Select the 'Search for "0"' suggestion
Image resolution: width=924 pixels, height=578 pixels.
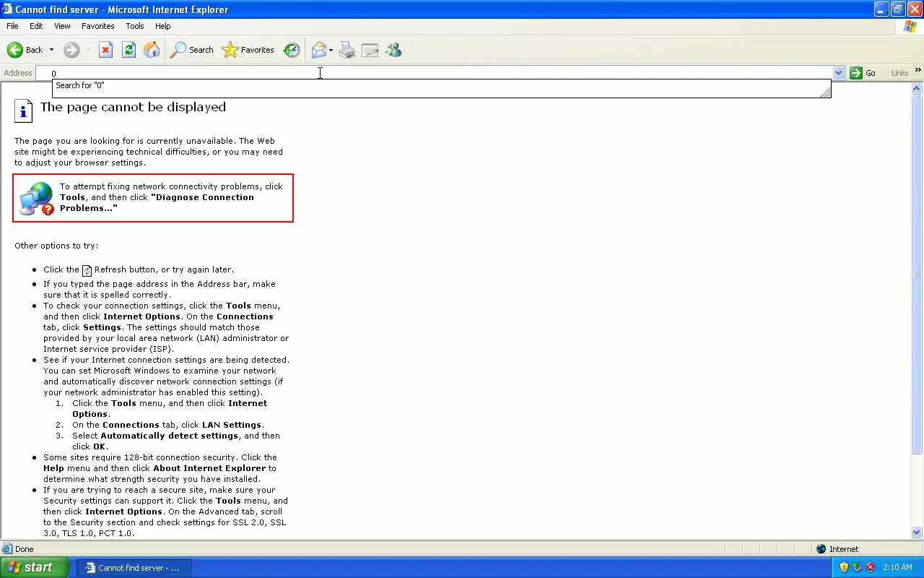click(441, 85)
